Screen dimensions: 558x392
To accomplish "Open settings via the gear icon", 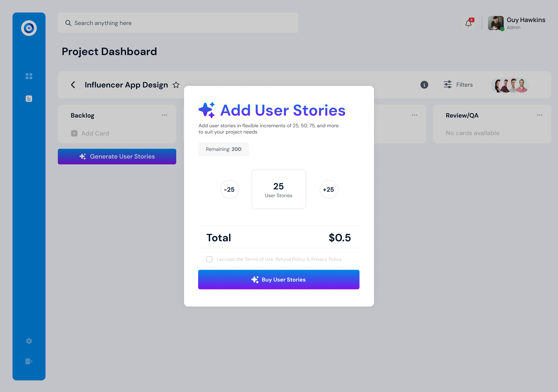I will (29, 341).
